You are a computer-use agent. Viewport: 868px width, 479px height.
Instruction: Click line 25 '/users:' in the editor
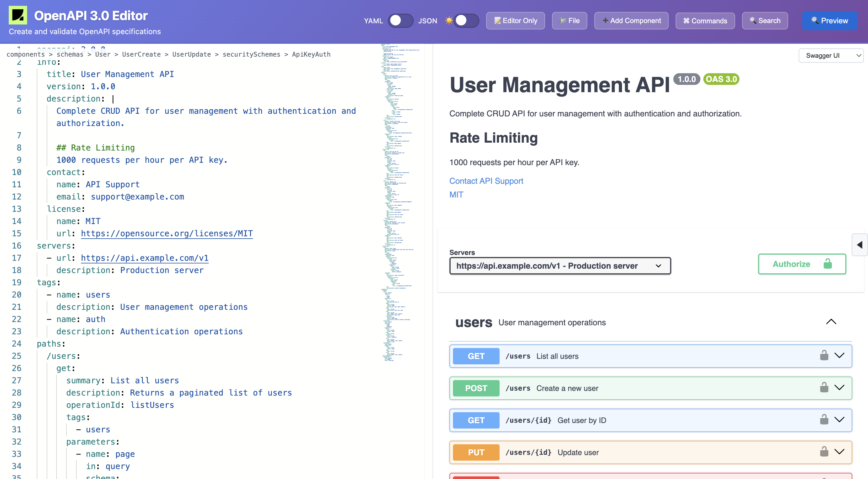pyautogui.click(x=63, y=356)
